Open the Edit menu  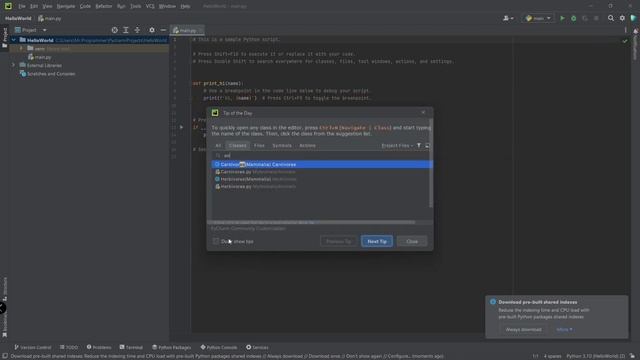click(x=34, y=6)
